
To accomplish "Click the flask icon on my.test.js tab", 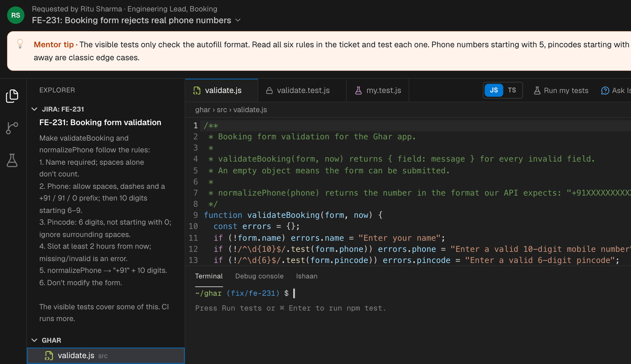I will tap(358, 91).
